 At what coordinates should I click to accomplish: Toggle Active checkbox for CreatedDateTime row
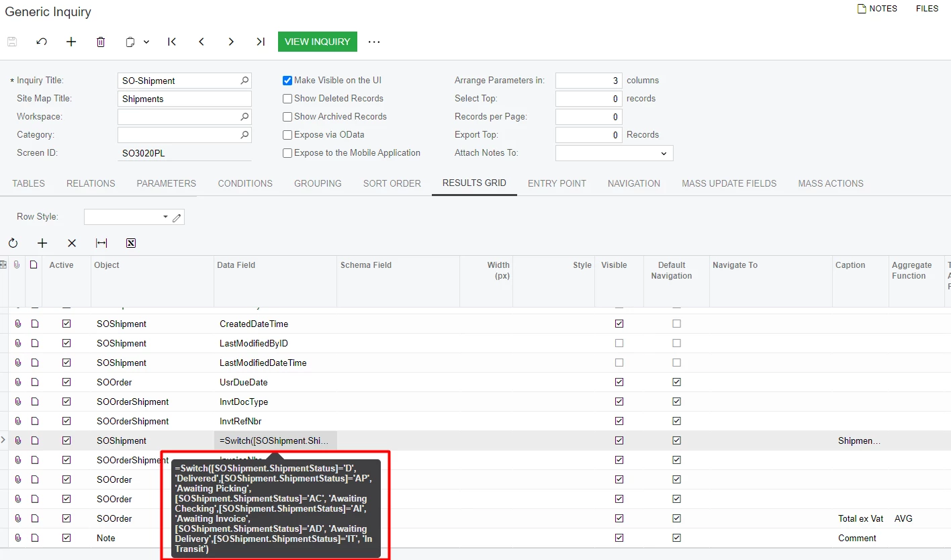(66, 324)
